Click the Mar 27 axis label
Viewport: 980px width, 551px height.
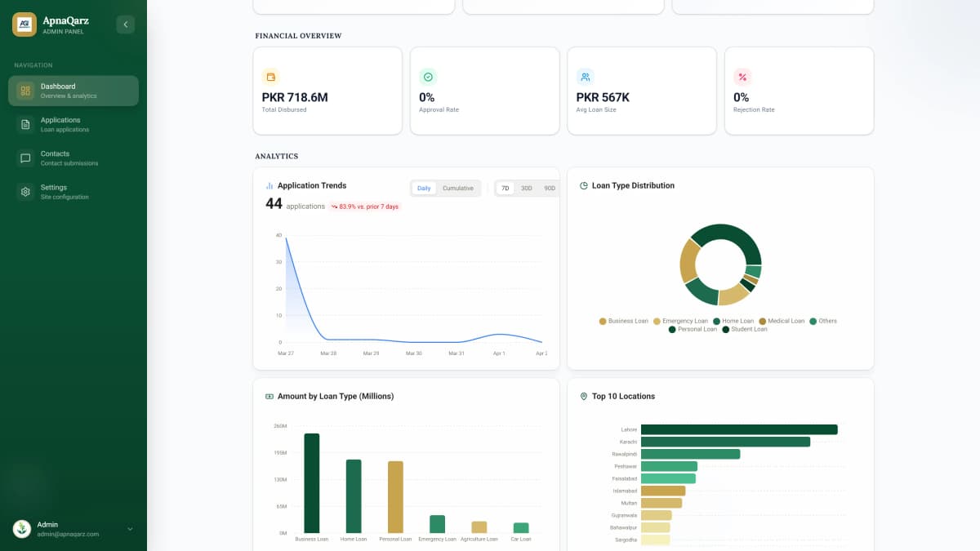(x=286, y=353)
